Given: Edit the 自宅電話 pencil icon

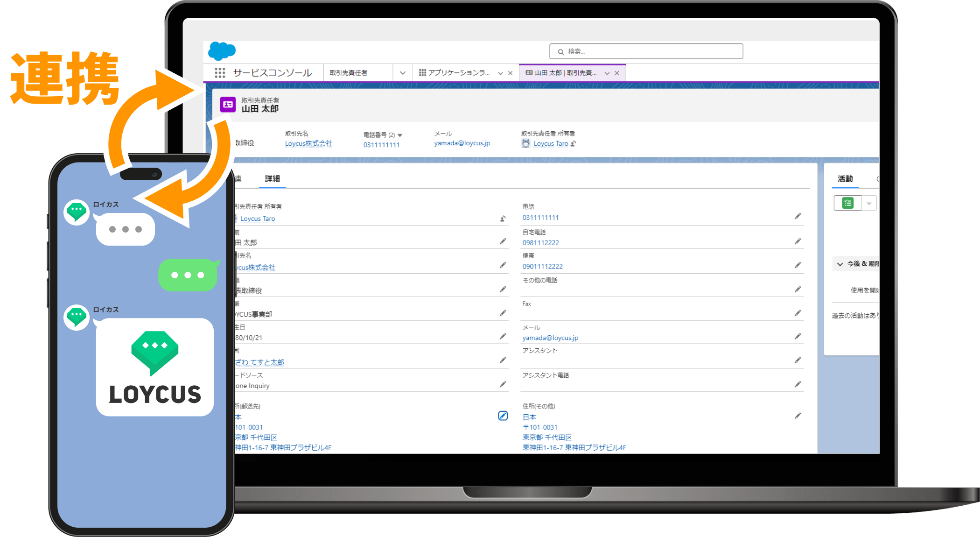Looking at the screenshot, I should (798, 241).
